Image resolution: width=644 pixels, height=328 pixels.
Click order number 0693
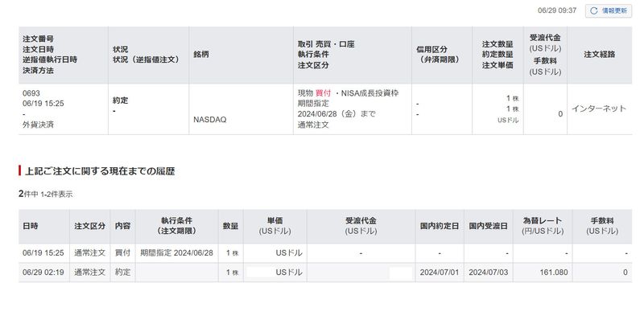click(x=31, y=93)
